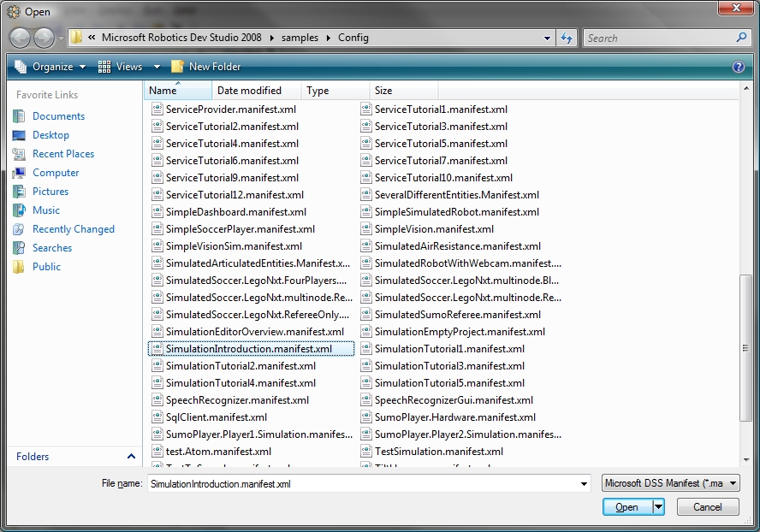
Task: Expand the Folders pane chevron
Action: [131, 457]
